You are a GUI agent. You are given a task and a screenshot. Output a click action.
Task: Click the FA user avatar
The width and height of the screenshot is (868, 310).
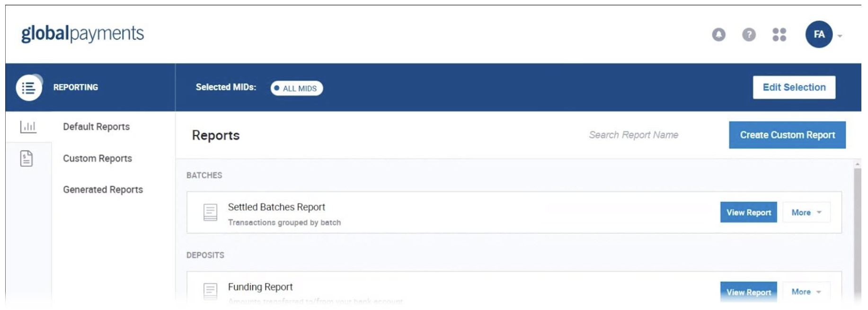click(x=819, y=35)
